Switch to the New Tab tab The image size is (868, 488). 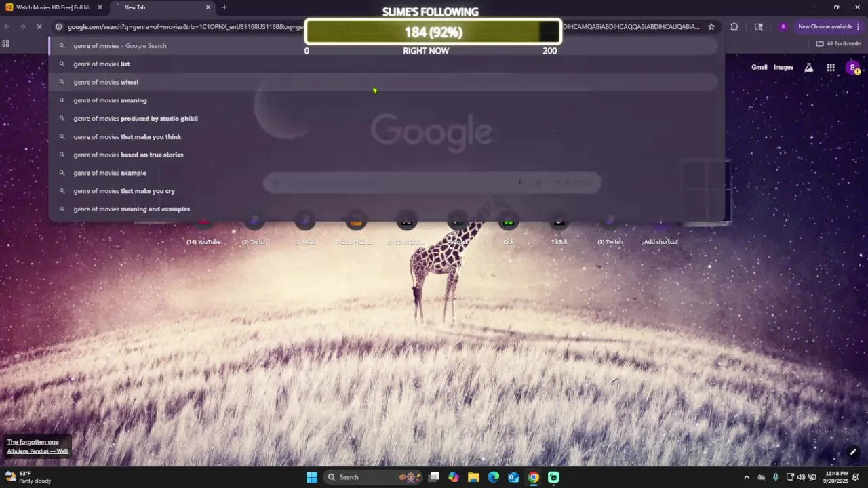[161, 7]
